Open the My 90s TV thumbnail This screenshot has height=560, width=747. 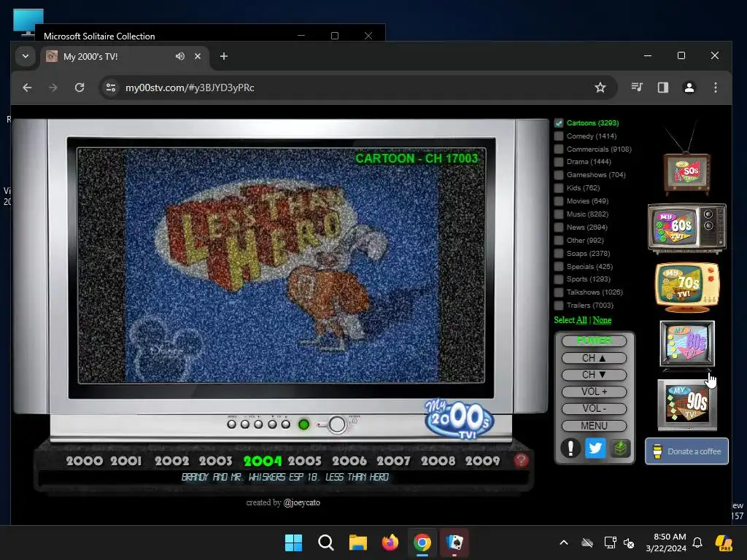(x=687, y=405)
